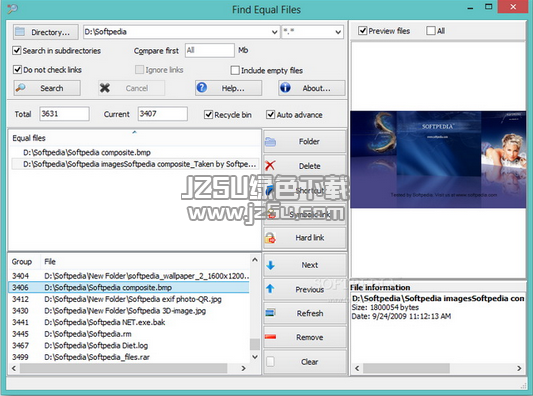Toggle the Ignore links checkbox
Image resolution: width=533 pixels, height=396 pixels.
139,70
